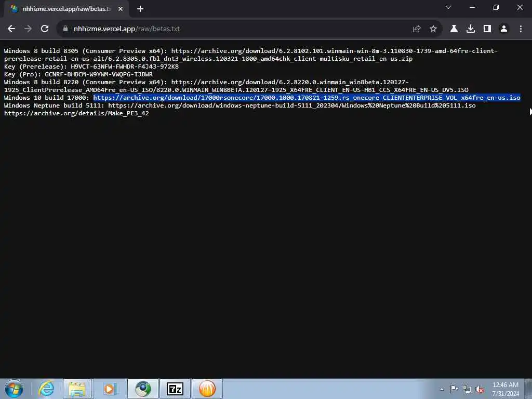Open Windows Explorer folder on the taskbar
The image size is (532, 399).
point(77,389)
